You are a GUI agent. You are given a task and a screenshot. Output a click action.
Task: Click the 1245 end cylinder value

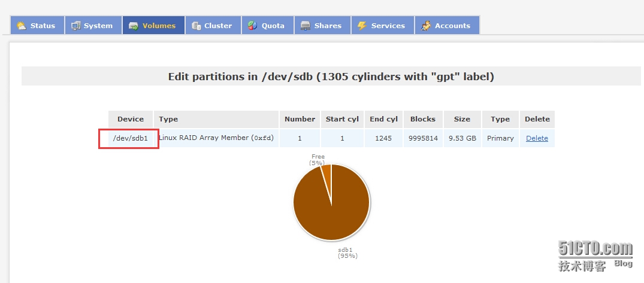[x=383, y=138]
